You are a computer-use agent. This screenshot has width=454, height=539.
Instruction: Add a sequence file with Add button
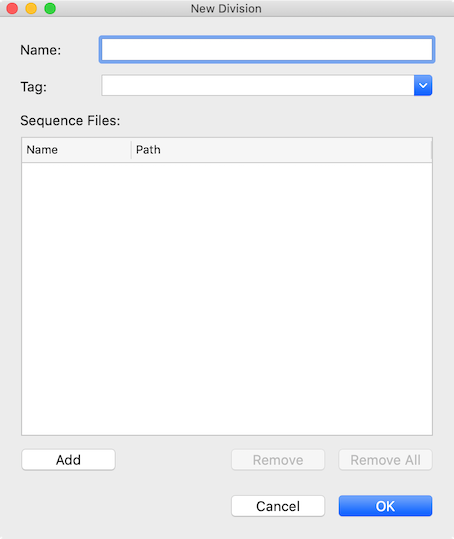coord(68,460)
